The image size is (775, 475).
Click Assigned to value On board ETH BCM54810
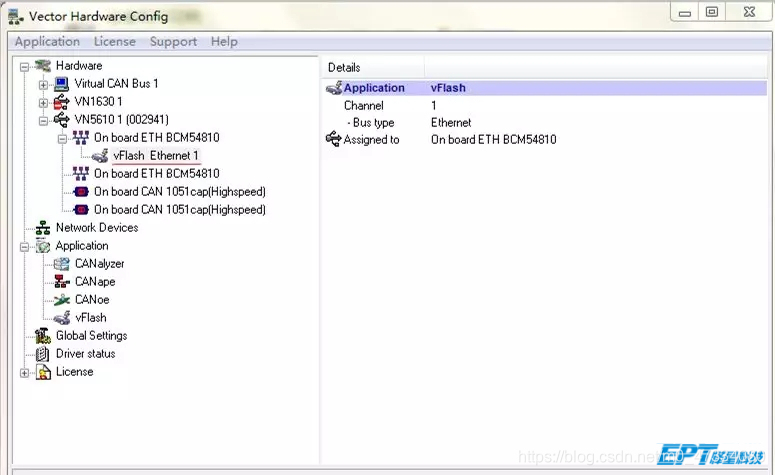coord(494,140)
